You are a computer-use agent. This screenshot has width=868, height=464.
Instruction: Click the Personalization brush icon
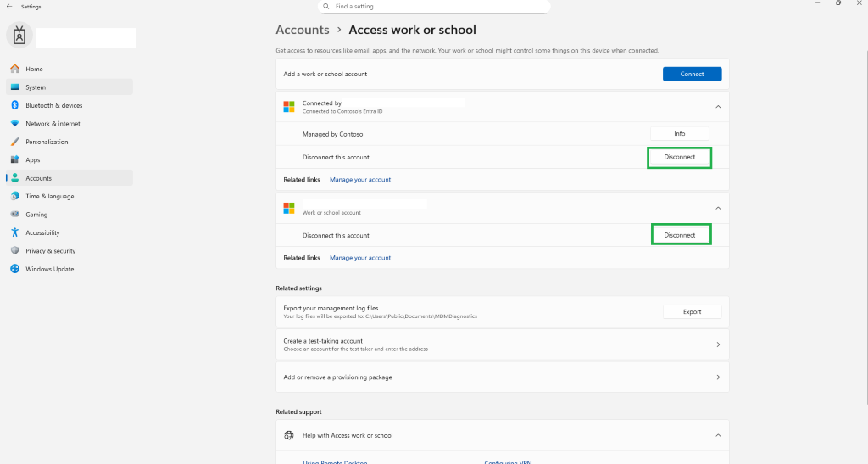15,142
